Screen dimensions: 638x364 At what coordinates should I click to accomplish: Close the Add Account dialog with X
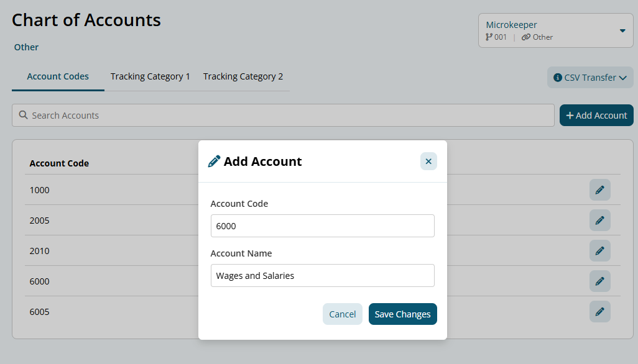pyautogui.click(x=428, y=162)
